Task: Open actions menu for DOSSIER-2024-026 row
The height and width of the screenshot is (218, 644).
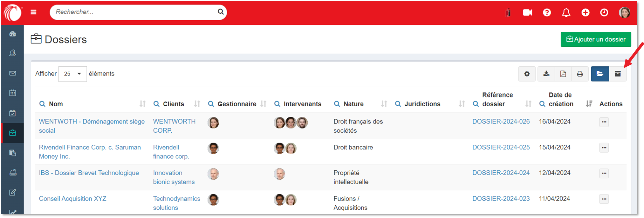Action: (604, 122)
